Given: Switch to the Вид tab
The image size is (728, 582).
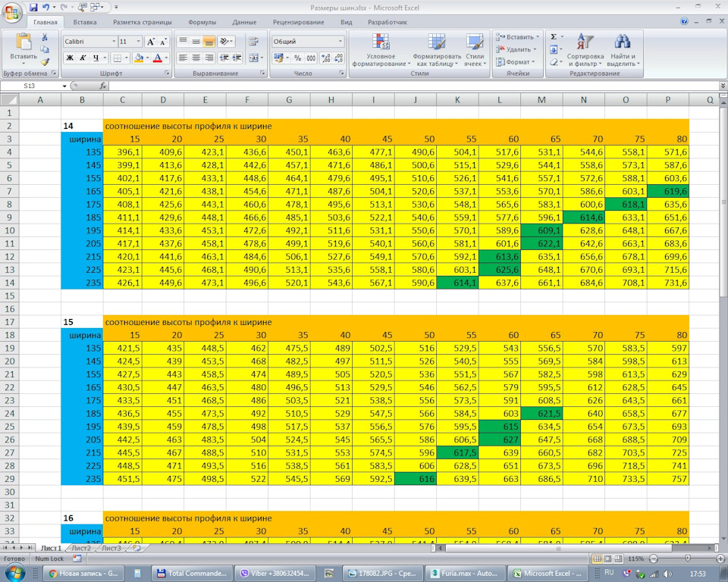Looking at the screenshot, I should point(347,22).
